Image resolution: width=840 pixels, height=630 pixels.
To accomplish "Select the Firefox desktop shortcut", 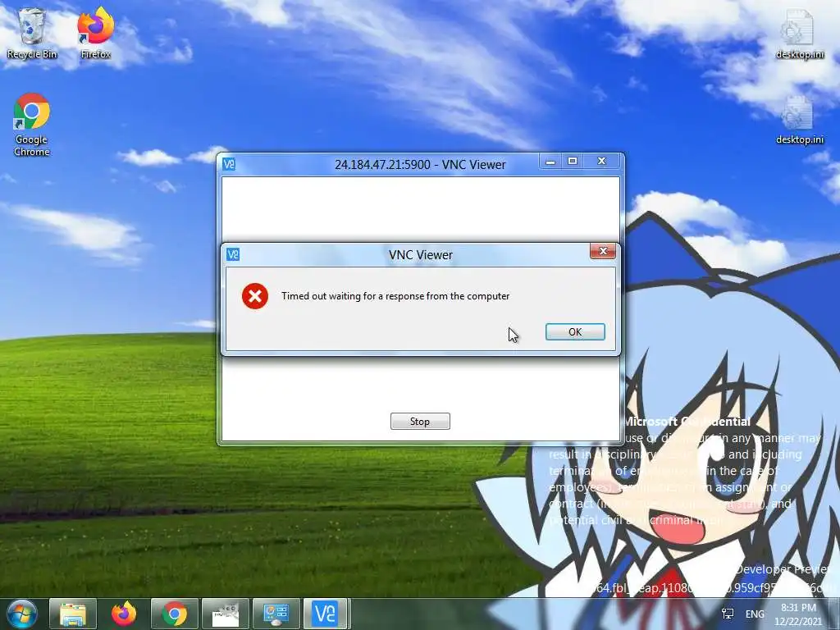I will (95, 33).
